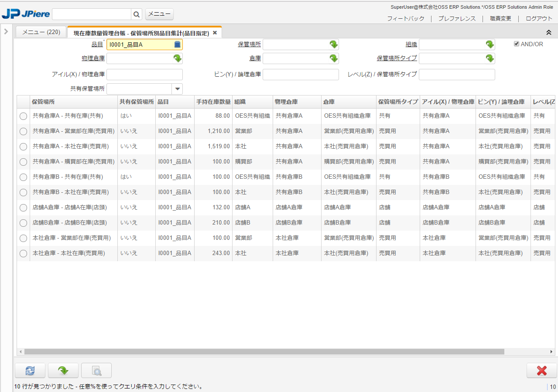
Task: Click the requery refresh icon in bottom toolbar
Action: click(x=30, y=371)
